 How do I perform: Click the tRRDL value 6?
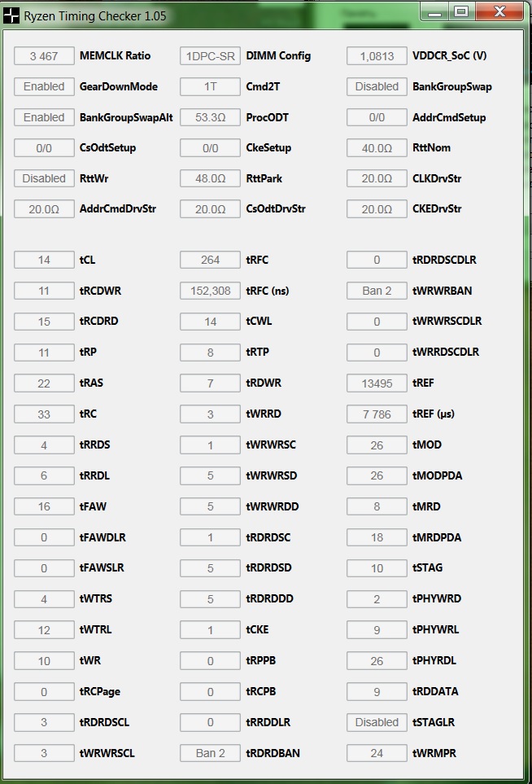pyautogui.click(x=44, y=476)
